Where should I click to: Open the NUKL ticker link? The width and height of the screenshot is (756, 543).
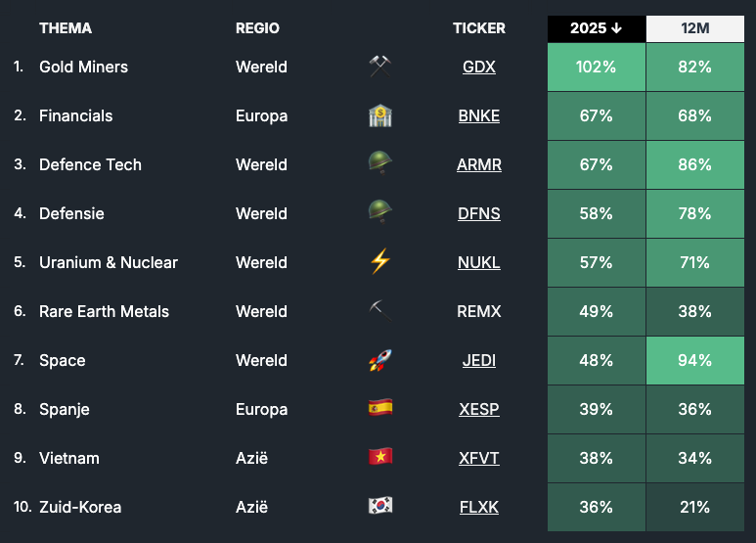point(479,262)
